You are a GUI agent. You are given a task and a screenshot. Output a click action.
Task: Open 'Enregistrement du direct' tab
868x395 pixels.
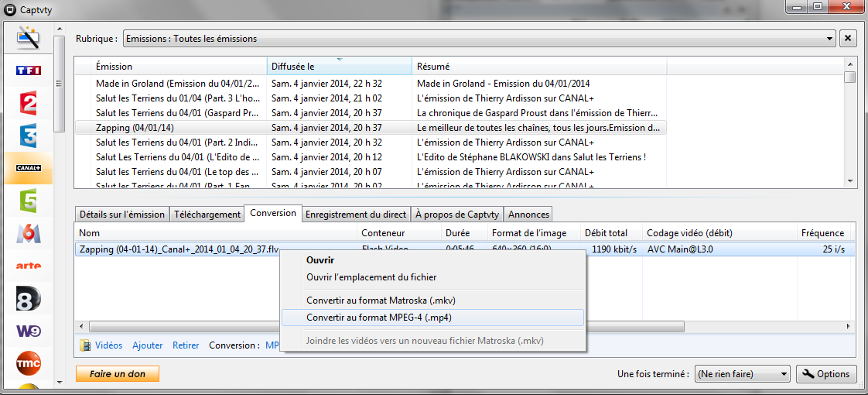pyautogui.click(x=357, y=215)
